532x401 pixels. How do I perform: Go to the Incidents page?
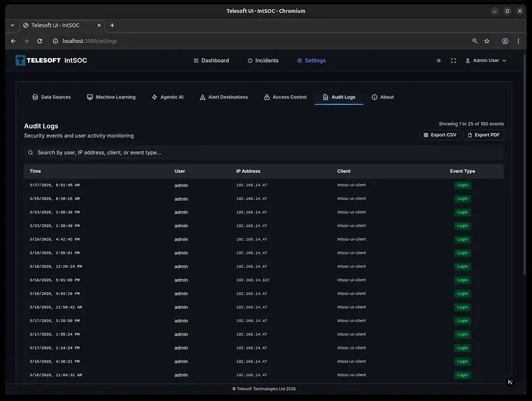pos(263,61)
